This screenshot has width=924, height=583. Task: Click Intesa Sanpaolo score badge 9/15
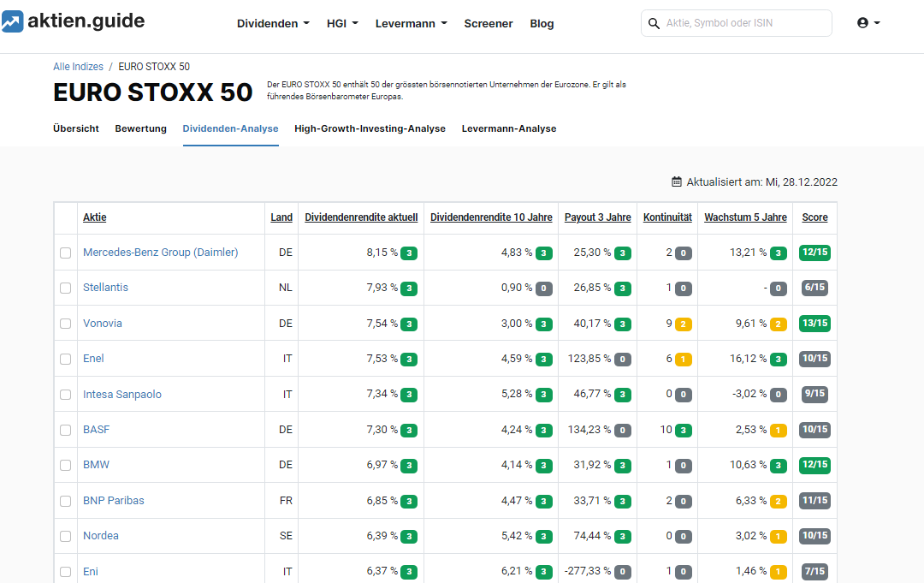tap(815, 394)
